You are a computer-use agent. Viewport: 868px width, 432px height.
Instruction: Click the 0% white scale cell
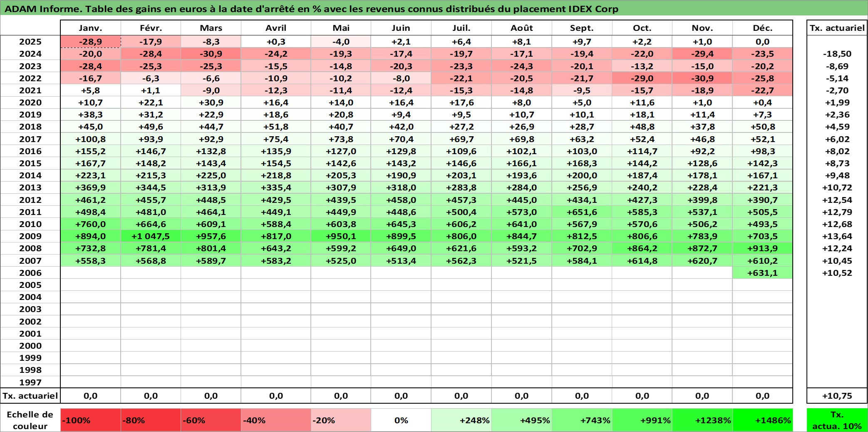click(401, 420)
